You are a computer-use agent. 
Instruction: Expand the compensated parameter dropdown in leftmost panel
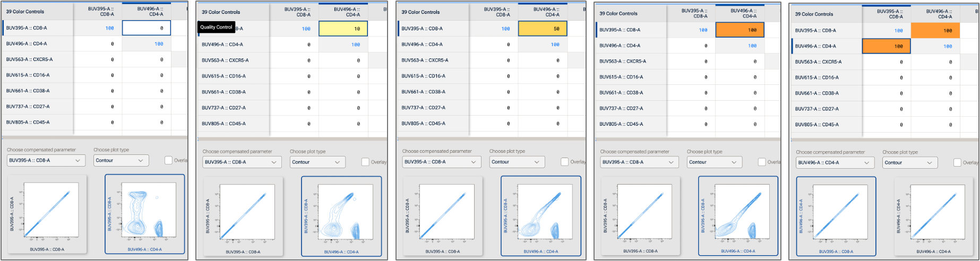(46, 160)
